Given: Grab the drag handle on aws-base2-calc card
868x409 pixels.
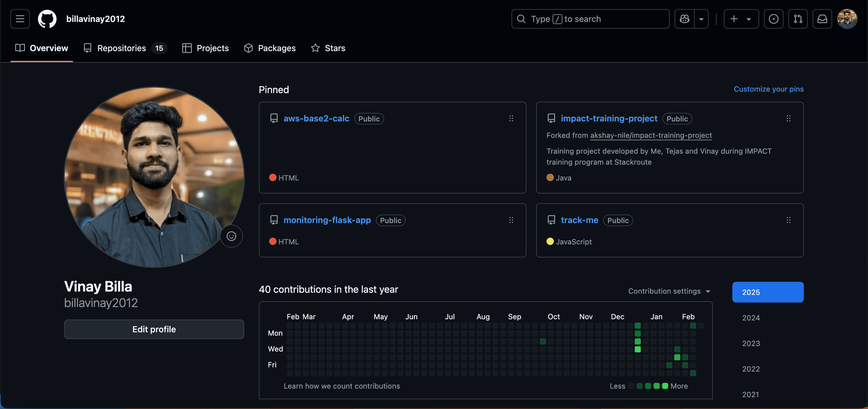Looking at the screenshot, I should coord(511,118).
